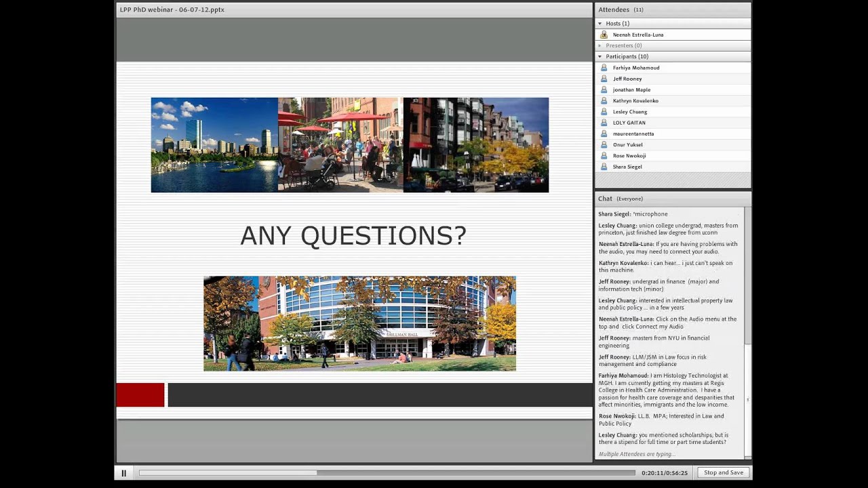The image size is (868, 488).
Task: Click the Shillman Hall campus photo
Action: pyautogui.click(x=359, y=323)
